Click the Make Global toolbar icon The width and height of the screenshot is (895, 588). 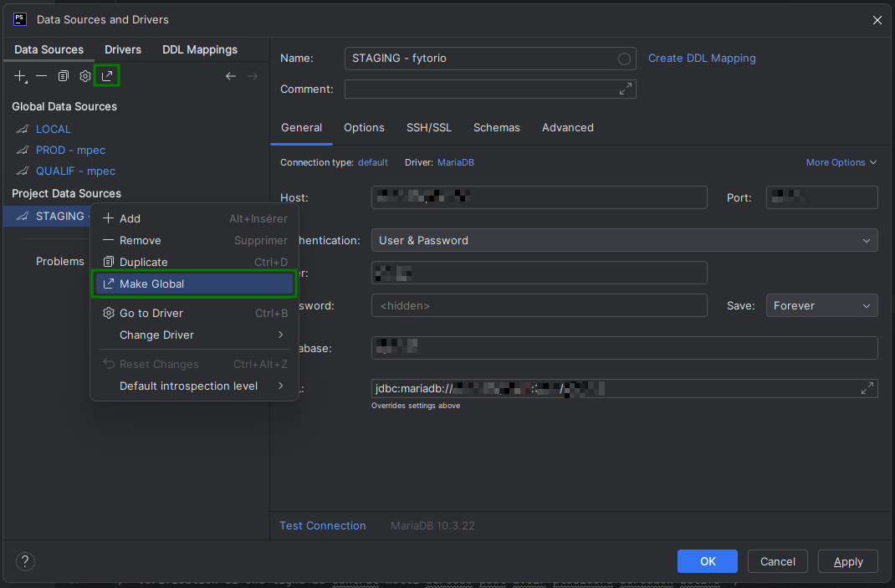pyautogui.click(x=107, y=75)
